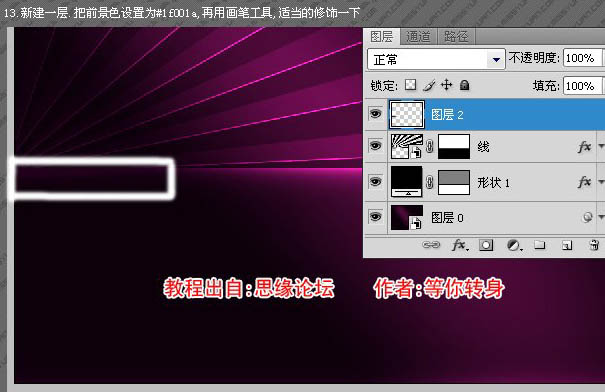
Task: Select the 图层 2 layer name
Action: tap(447, 115)
